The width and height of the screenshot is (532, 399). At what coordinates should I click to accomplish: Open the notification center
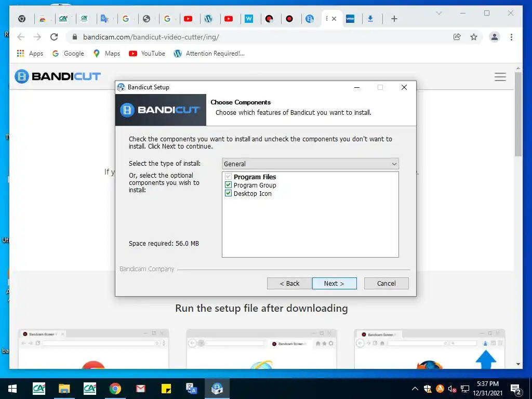coord(516,389)
